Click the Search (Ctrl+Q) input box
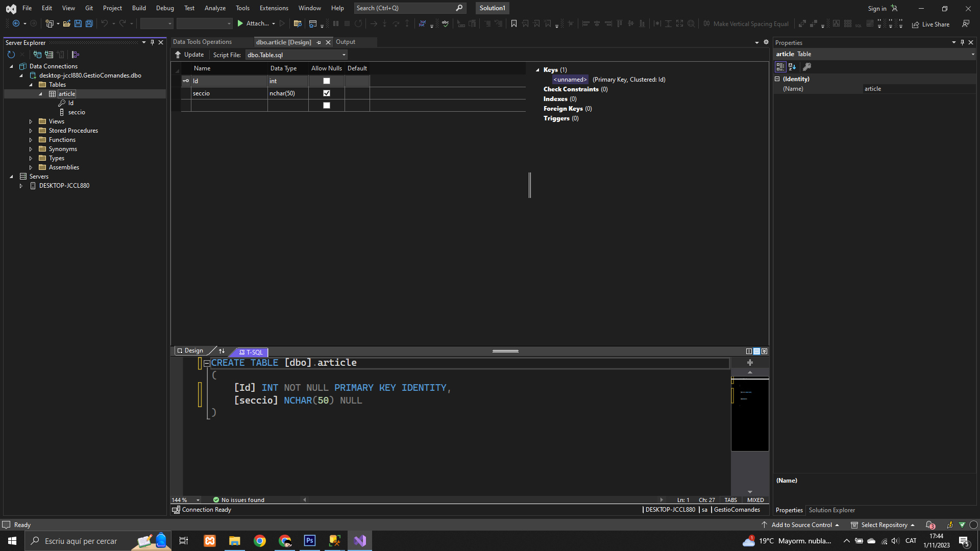Viewport: 980px width, 551px height. (403, 8)
